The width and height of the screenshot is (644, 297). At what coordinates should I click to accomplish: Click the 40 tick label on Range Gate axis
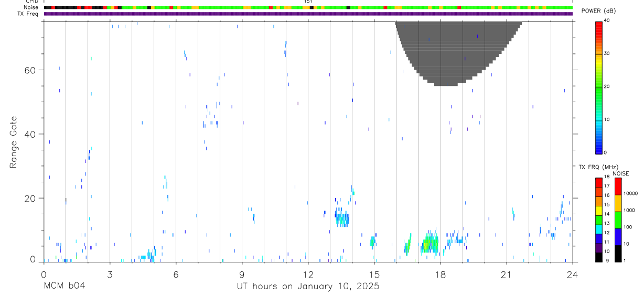point(31,134)
